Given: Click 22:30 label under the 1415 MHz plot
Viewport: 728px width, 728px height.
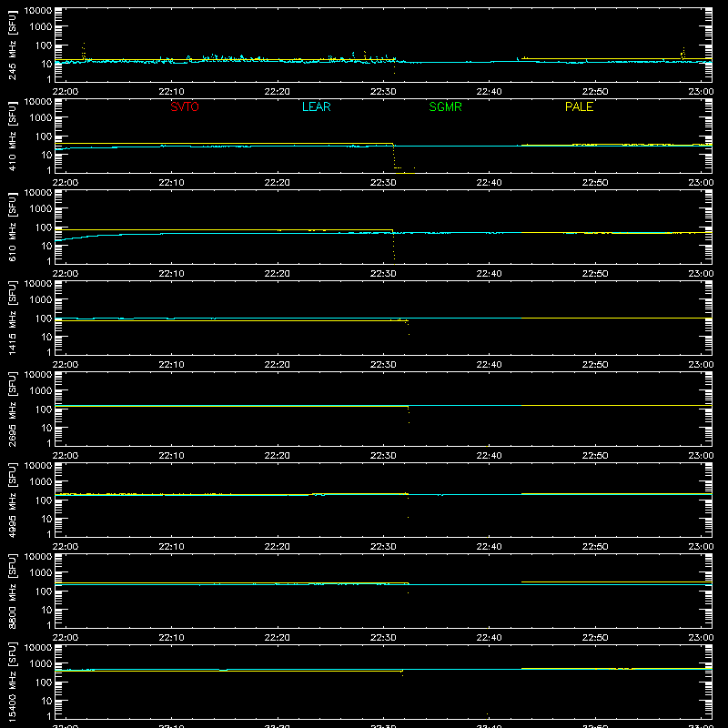Looking at the screenshot, I should tap(383, 365).
